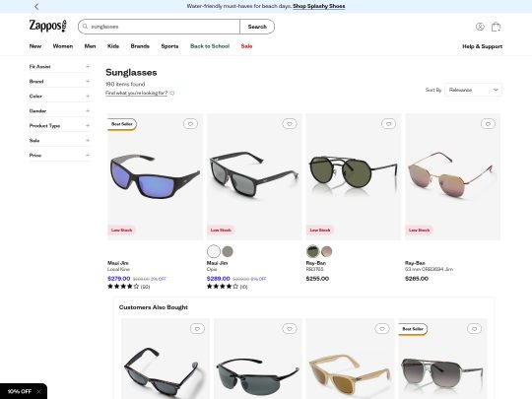Open the New menu

(x=35, y=46)
